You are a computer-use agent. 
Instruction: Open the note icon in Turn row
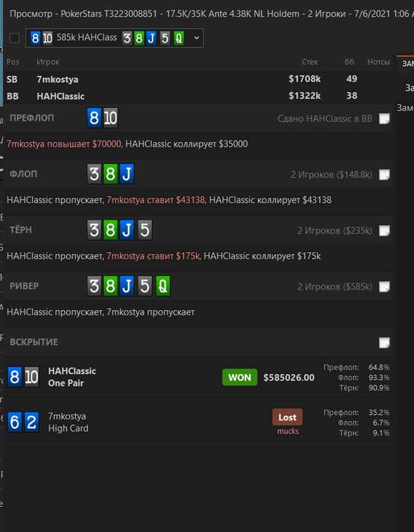tap(384, 231)
